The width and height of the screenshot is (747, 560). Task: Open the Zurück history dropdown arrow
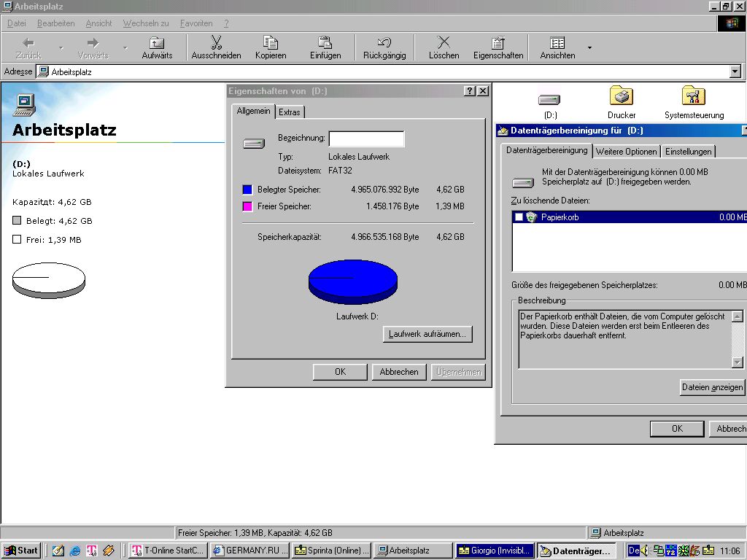click(61, 48)
